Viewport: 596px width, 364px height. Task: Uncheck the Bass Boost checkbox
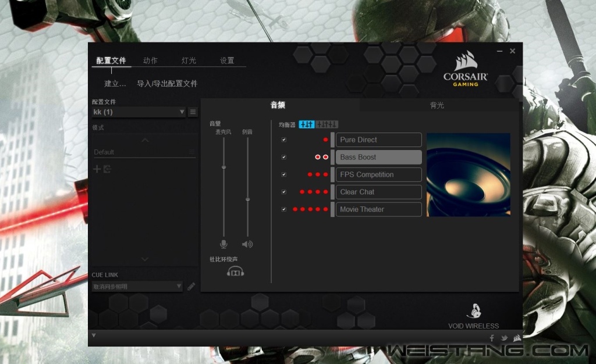(283, 157)
